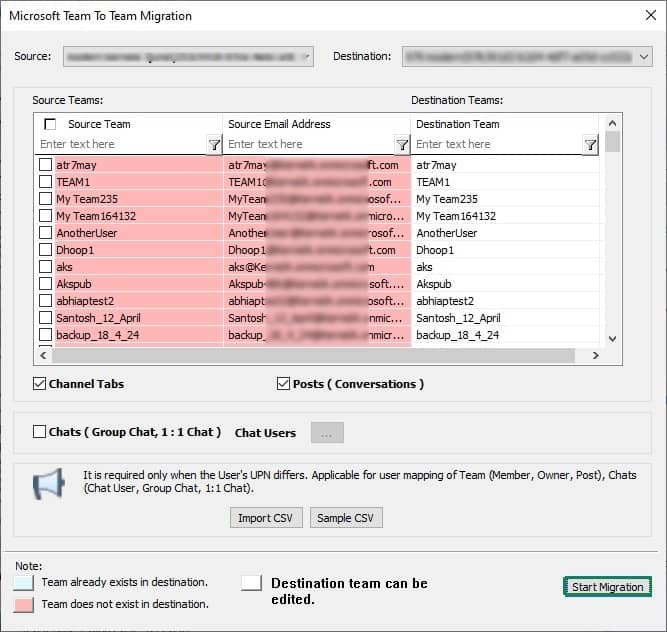667x632 pixels.
Task: Click the horizontal scrollbar thumb
Action: [x=314, y=356]
